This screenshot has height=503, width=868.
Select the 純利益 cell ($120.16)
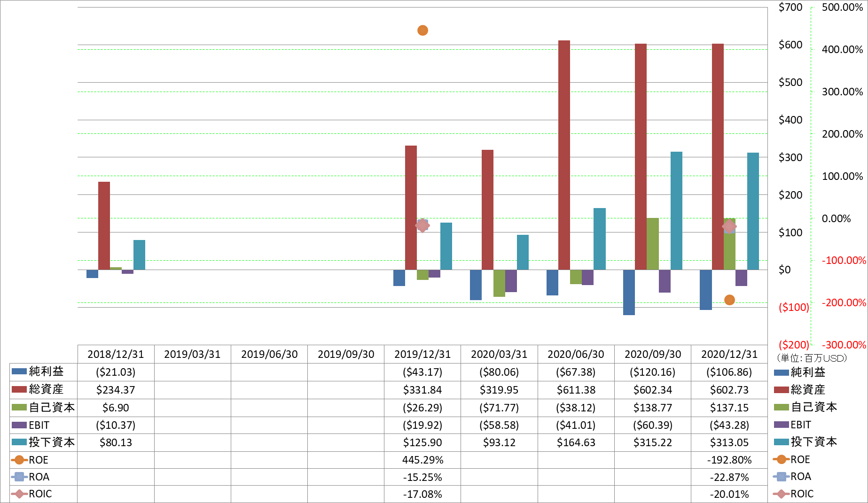coord(653,372)
